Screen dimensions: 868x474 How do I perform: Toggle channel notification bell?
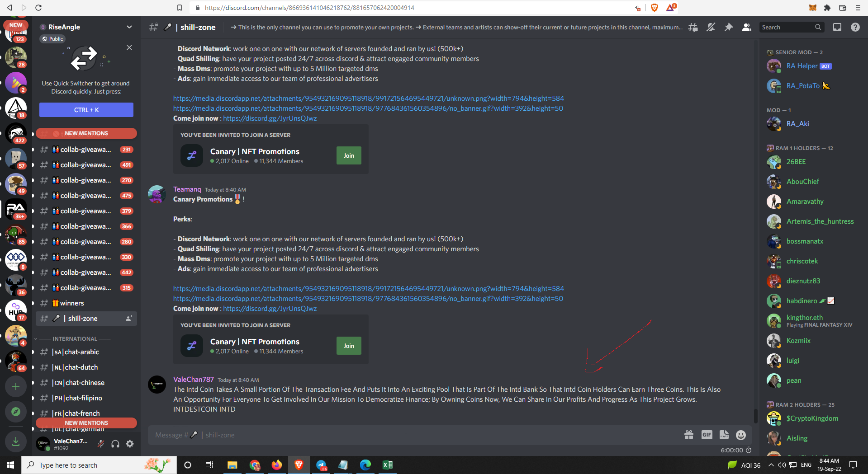[711, 28]
